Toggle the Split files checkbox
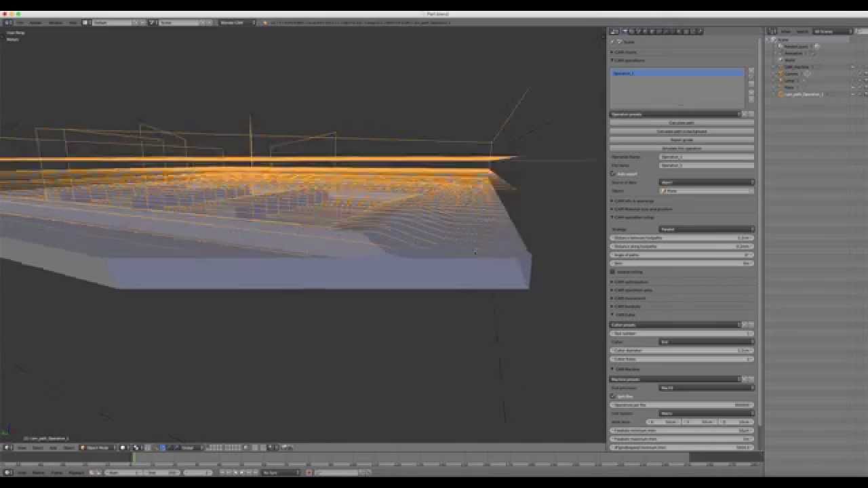The width and height of the screenshot is (868, 488). (x=613, y=396)
